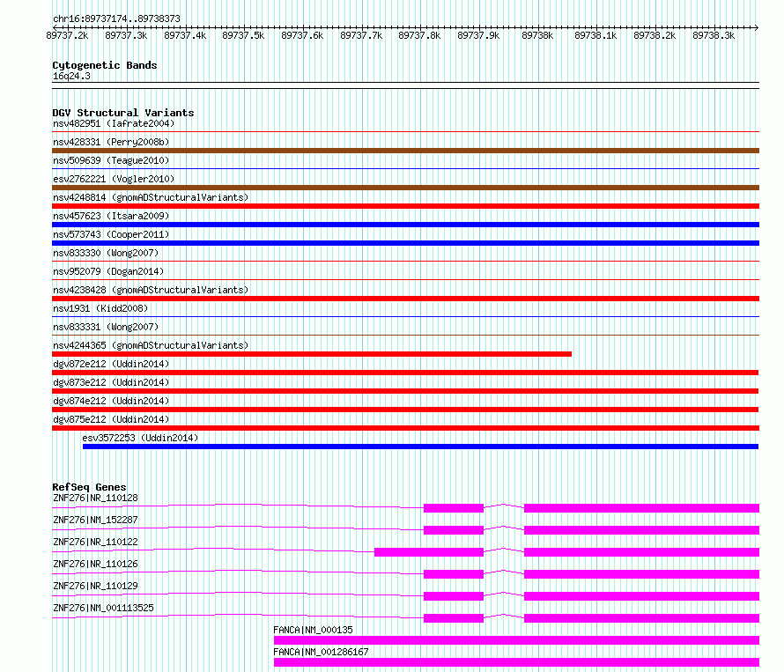Click the red bar under nsv4248814

(x=405, y=206)
